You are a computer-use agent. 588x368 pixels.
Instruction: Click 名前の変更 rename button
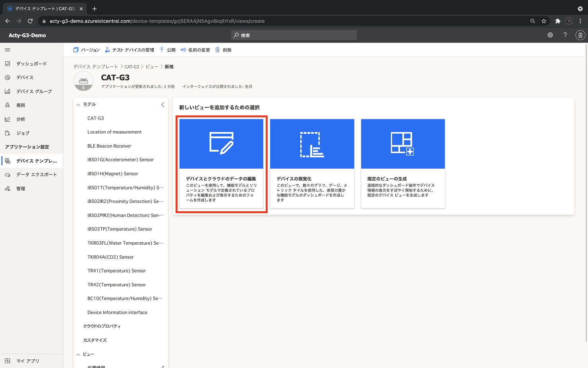coord(195,50)
